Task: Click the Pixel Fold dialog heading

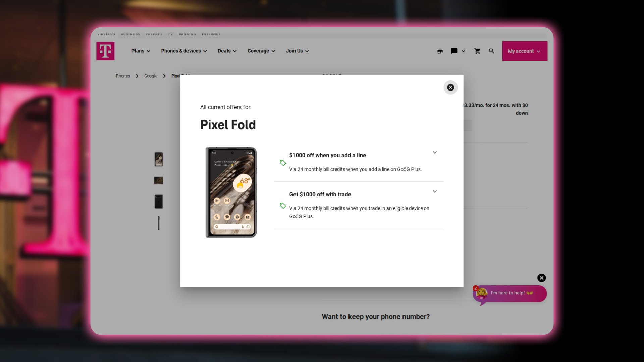Action: pos(228,125)
